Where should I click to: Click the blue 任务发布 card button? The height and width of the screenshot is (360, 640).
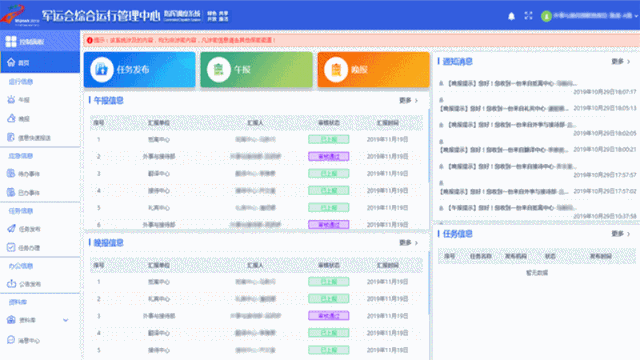(140, 69)
